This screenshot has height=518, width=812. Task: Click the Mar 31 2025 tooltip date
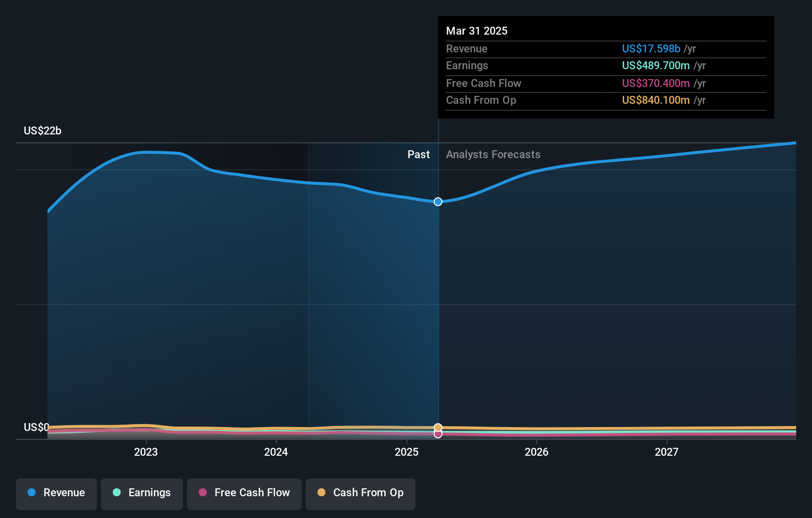pyautogui.click(x=477, y=31)
